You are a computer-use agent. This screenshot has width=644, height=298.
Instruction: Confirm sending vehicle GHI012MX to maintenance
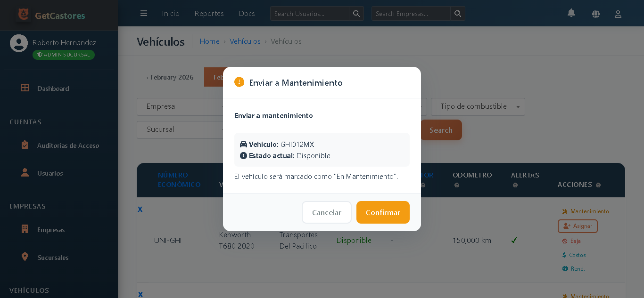[x=383, y=212]
